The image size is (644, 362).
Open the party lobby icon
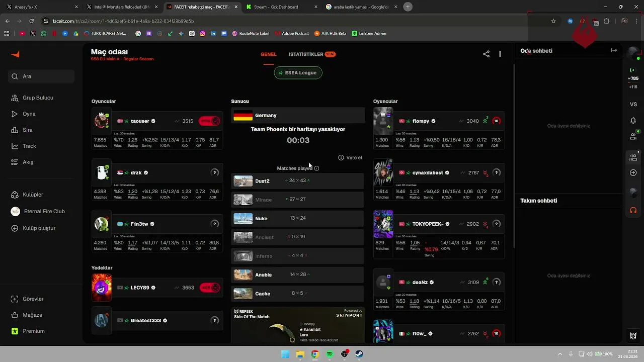tap(633, 157)
